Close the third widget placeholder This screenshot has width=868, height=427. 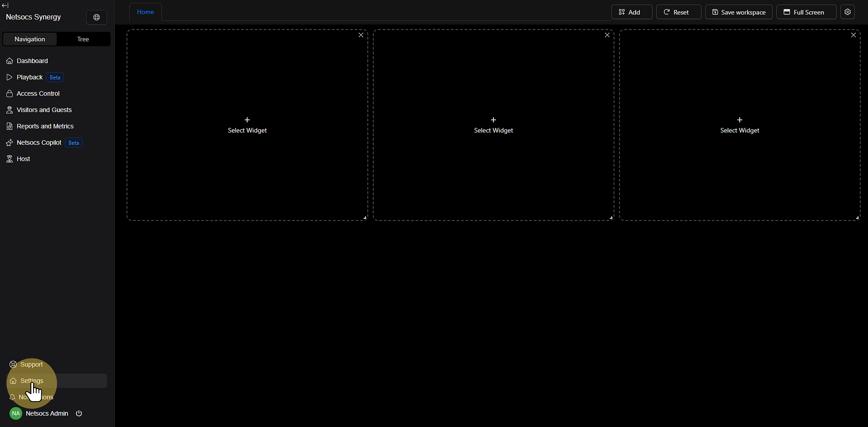coord(853,35)
